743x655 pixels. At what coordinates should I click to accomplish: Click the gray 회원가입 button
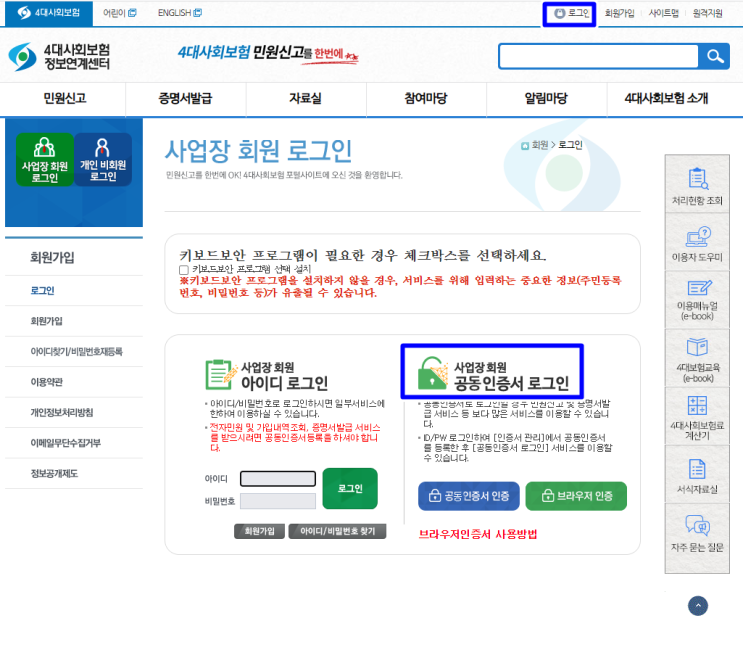[260, 531]
